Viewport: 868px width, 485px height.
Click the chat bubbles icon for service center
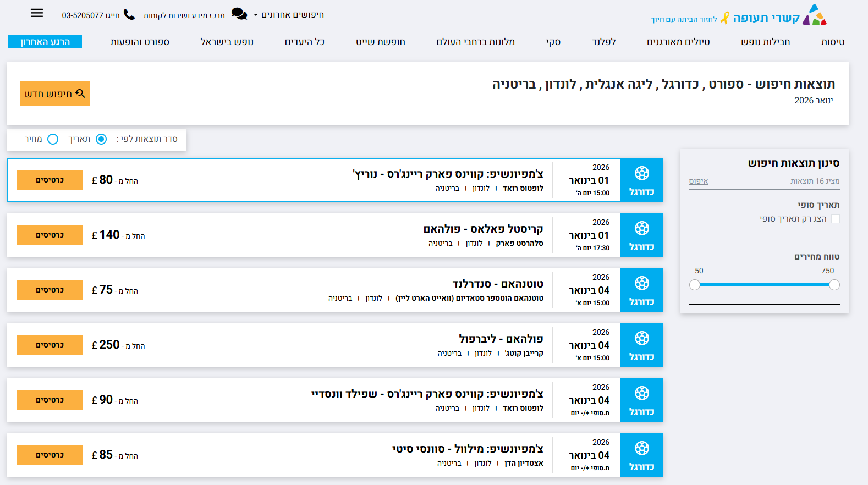[239, 14]
